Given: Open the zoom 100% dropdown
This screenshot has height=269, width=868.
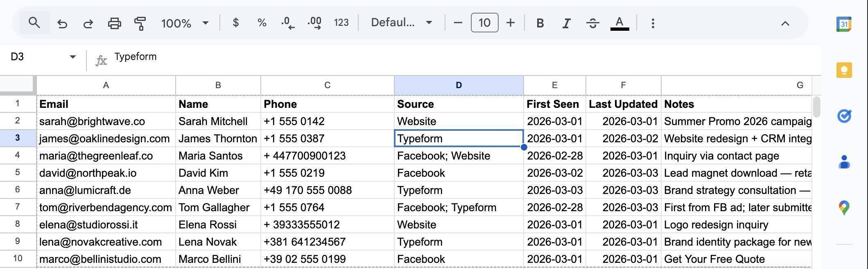Looking at the screenshot, I should coord(185,23).
